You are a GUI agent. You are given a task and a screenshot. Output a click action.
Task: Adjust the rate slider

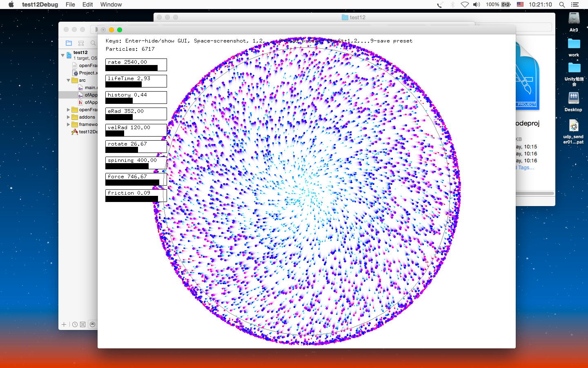point(136,65)
